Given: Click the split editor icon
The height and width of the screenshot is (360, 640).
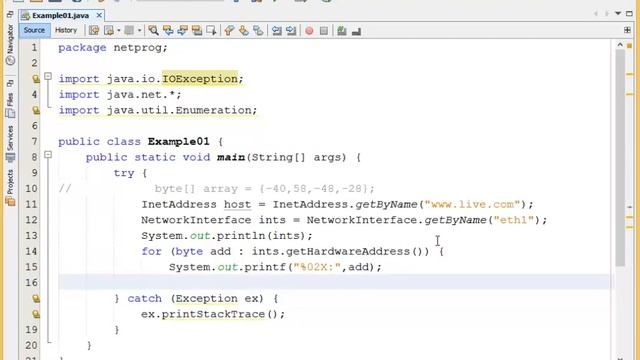Looking at the screenshot, I should click(x=627, y=30).
